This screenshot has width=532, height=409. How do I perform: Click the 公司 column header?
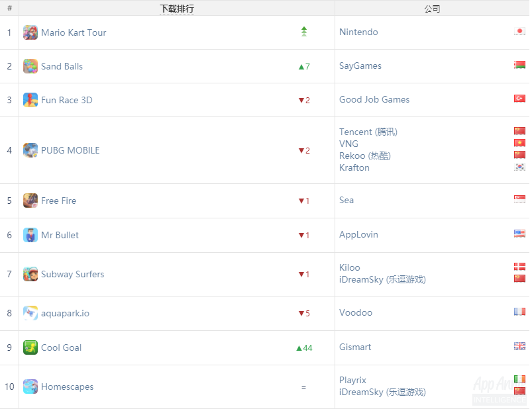(432, 9)
